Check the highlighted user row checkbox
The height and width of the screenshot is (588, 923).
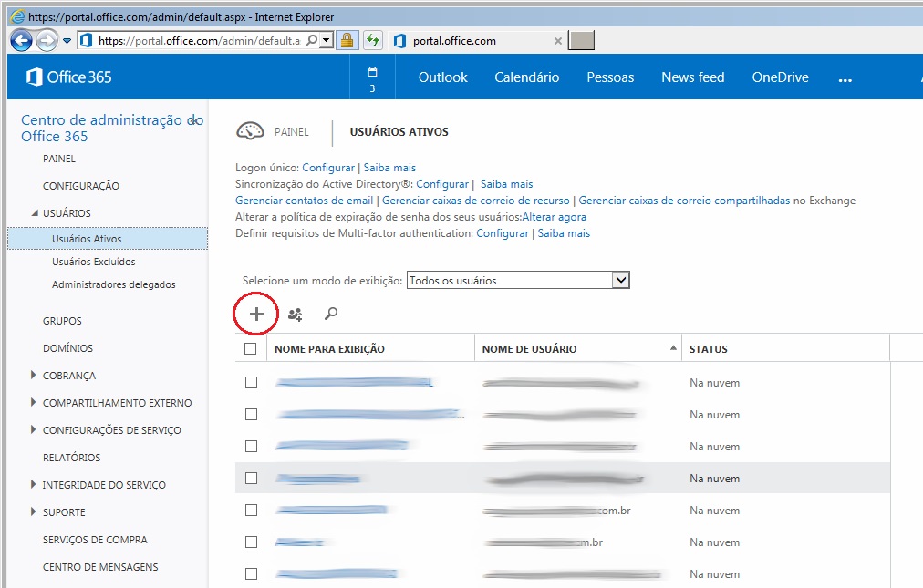click(x=252, y=478)
